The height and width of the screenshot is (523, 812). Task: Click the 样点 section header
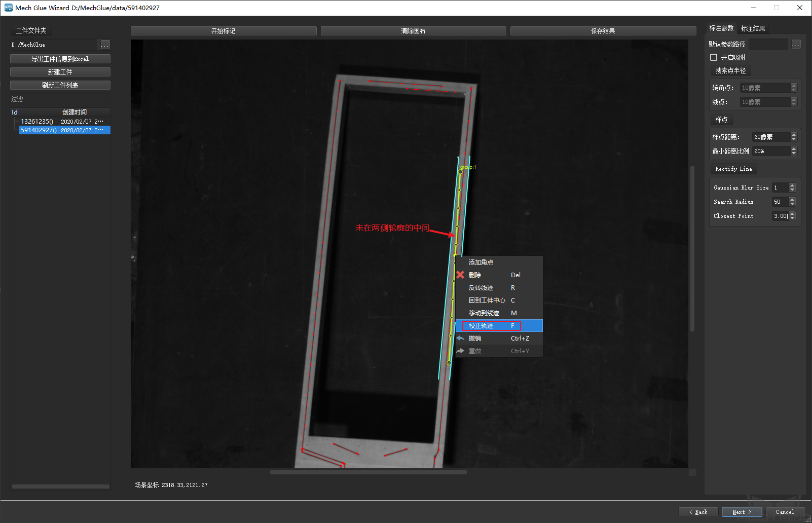[x=722, y=120]
